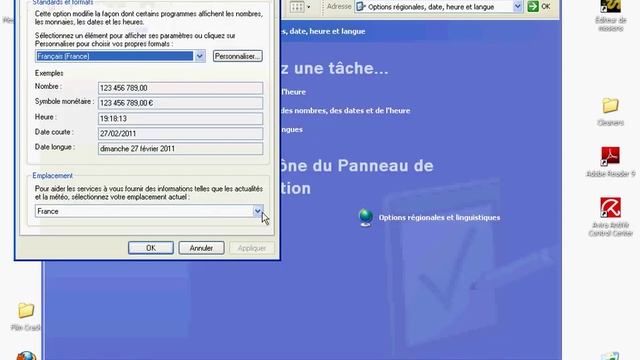Open Avira AntiVir Control Center desktop icon
Screen dimensions: 640x360
[x=610, y=217]
